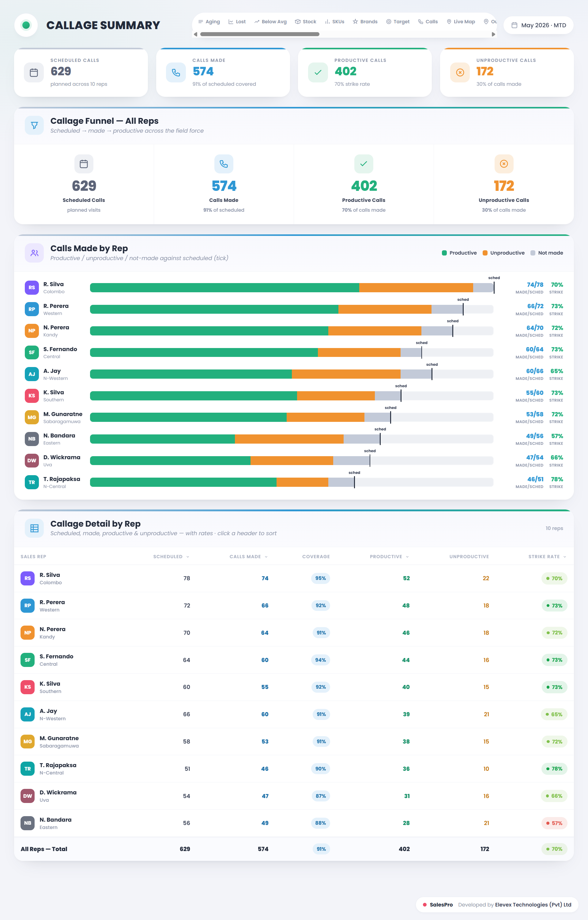
Task: Open the Target tab
Action: point(398,22)
